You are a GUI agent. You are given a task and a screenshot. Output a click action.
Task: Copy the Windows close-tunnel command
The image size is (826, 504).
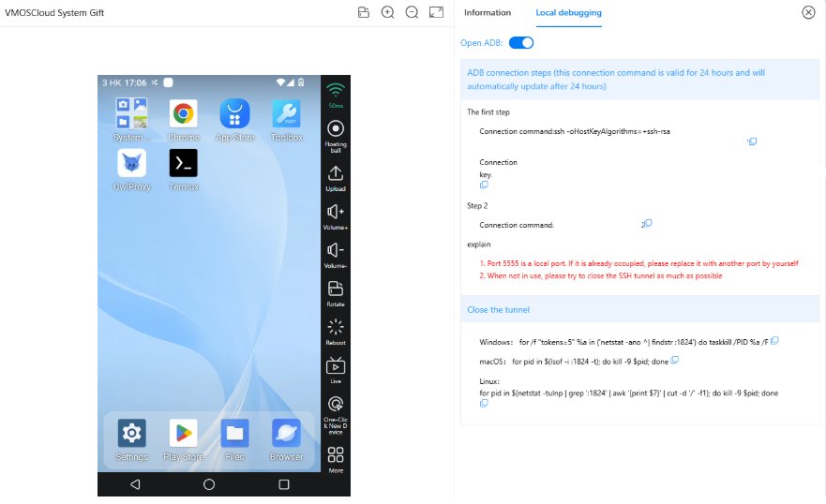[774, 341]
